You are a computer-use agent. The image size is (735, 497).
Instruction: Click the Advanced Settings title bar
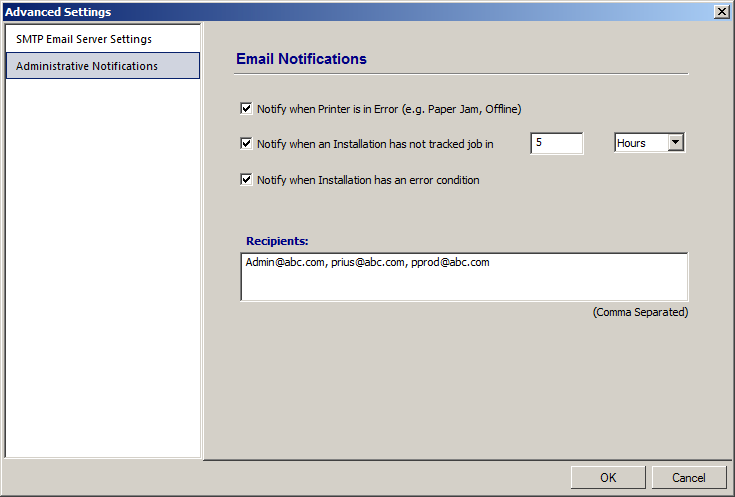[x=356, y=12]
